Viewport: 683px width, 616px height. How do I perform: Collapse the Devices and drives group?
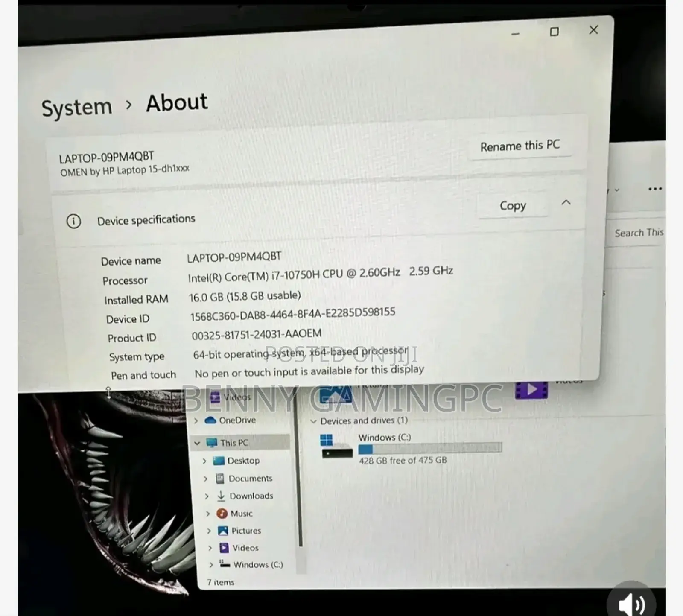pyautogui.click(x=313, y=421)
